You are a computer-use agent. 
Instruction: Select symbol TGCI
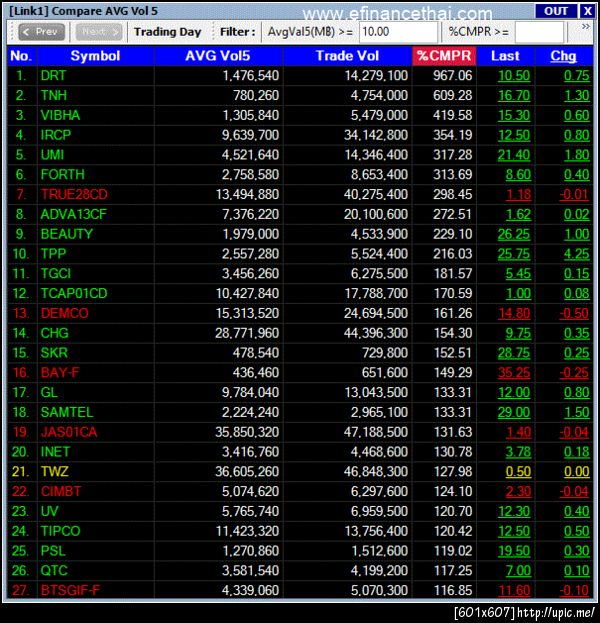(56, 273)
